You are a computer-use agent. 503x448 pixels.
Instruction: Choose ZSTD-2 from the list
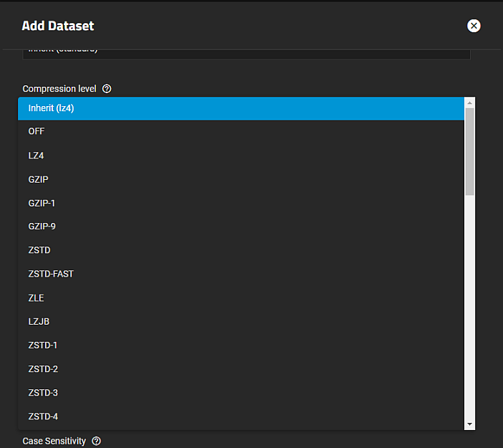pos(241,369)
